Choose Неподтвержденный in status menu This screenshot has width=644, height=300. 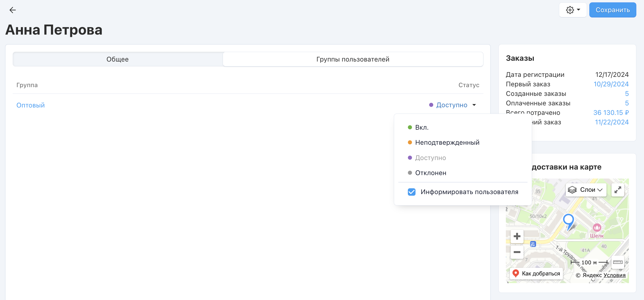[447, 143]
